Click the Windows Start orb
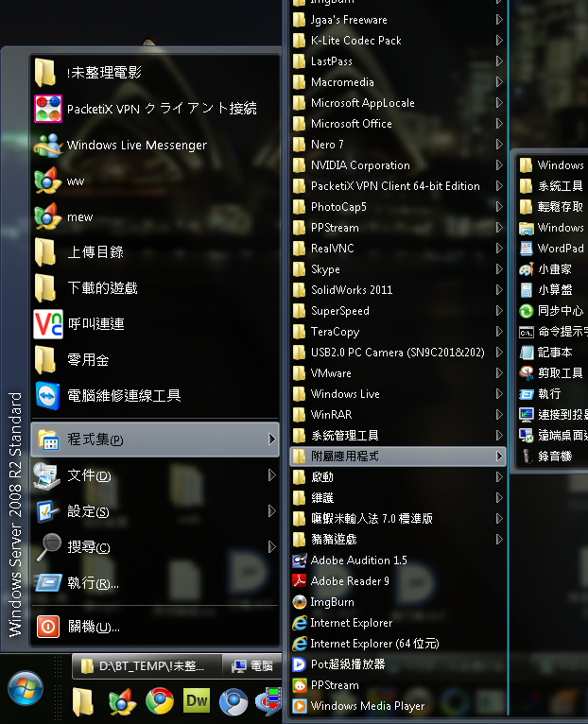Viewport: 588px width, 724px height. point(26,688)
